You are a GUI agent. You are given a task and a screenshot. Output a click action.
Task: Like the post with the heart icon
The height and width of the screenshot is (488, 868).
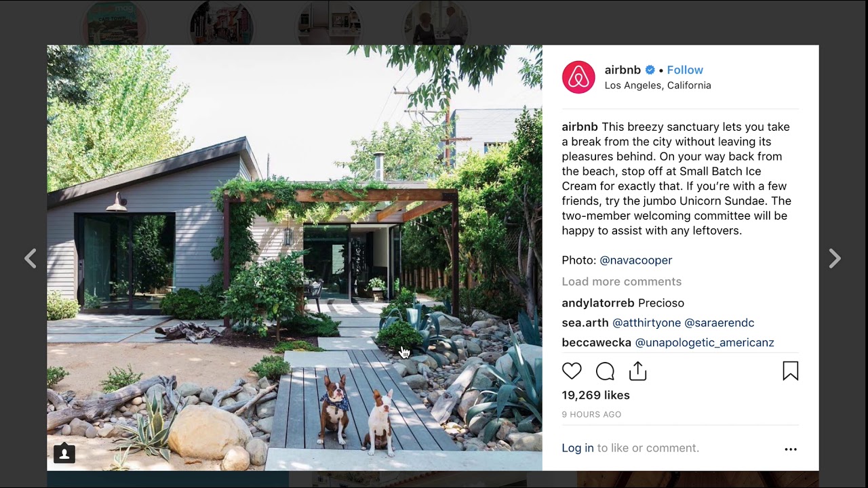[x=572, y=371]
